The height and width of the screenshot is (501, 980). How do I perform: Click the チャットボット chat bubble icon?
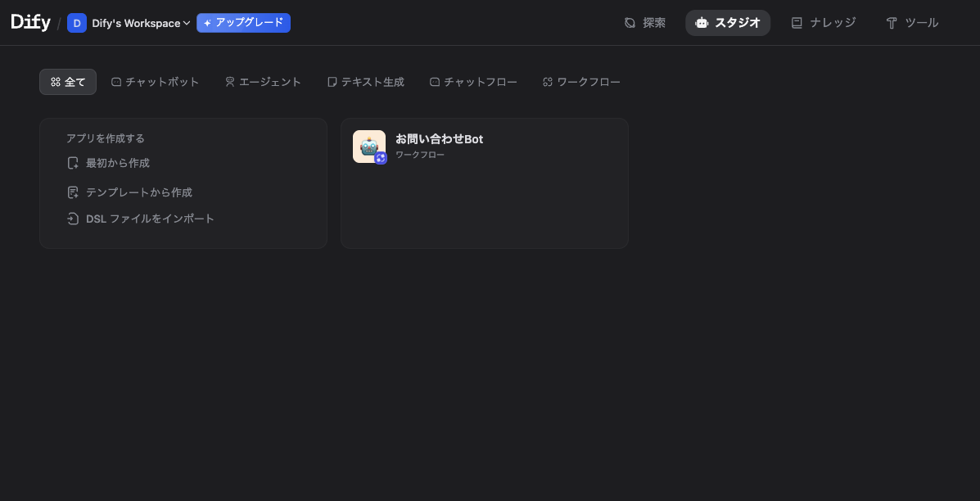pyautogui.click(x=116, y=81)
